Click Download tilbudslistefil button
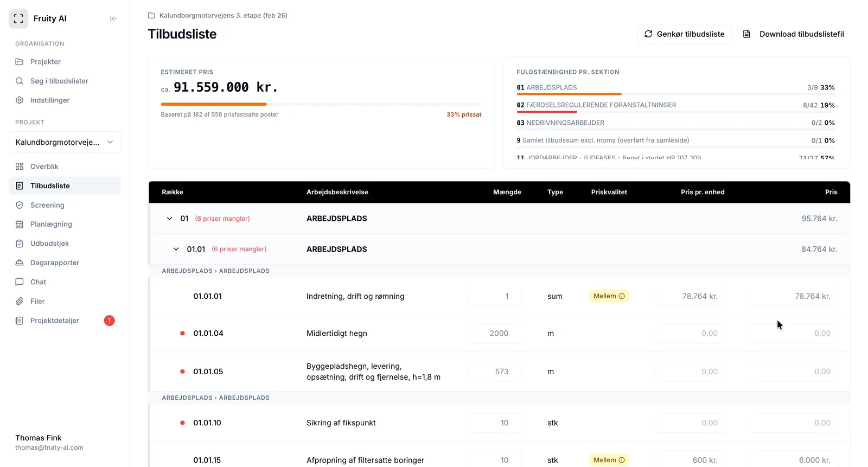The image size is (868, 467). [793, 34]
